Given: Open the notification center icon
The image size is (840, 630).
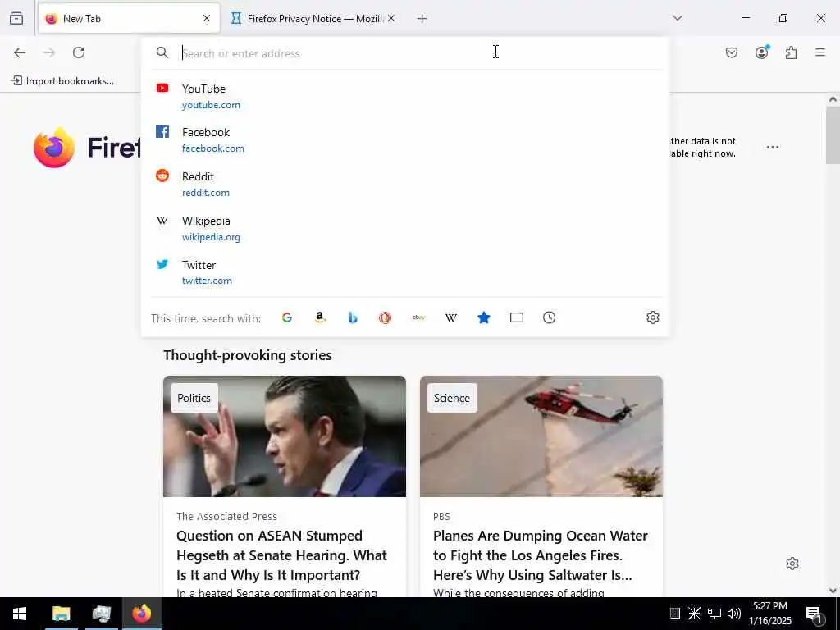Looking at the screenshot, I should 815,615.
